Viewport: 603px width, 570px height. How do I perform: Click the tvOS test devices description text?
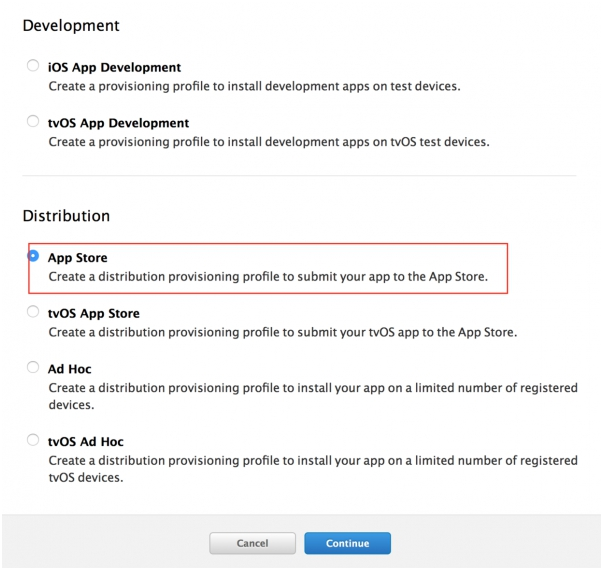268,142
